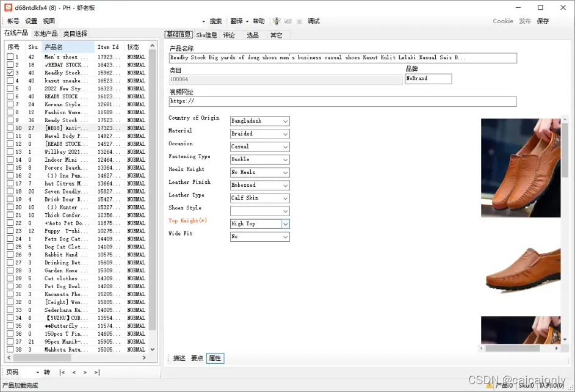Open the 帐号 account menu
575x392 pixels.
[13, 21]
